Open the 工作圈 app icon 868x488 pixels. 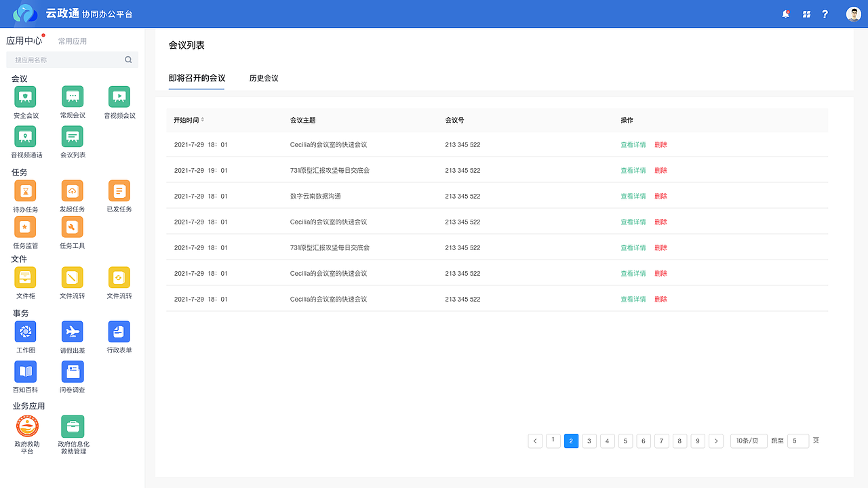click(26, 331)
